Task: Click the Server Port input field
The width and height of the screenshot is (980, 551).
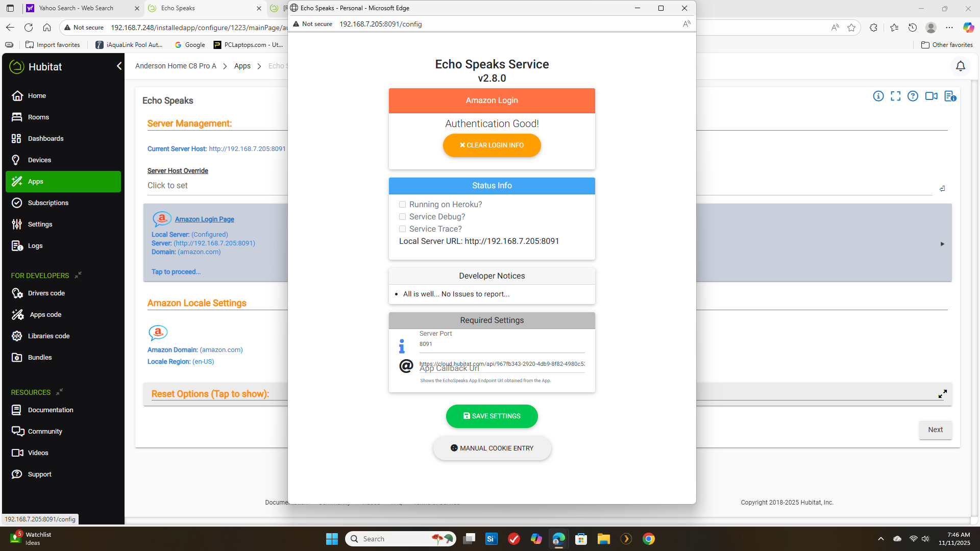Action: [x=501, y=344]
